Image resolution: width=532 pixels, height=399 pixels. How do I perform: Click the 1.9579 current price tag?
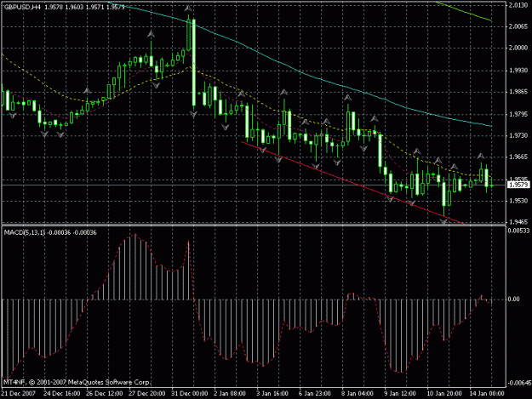tap(518, 185)
